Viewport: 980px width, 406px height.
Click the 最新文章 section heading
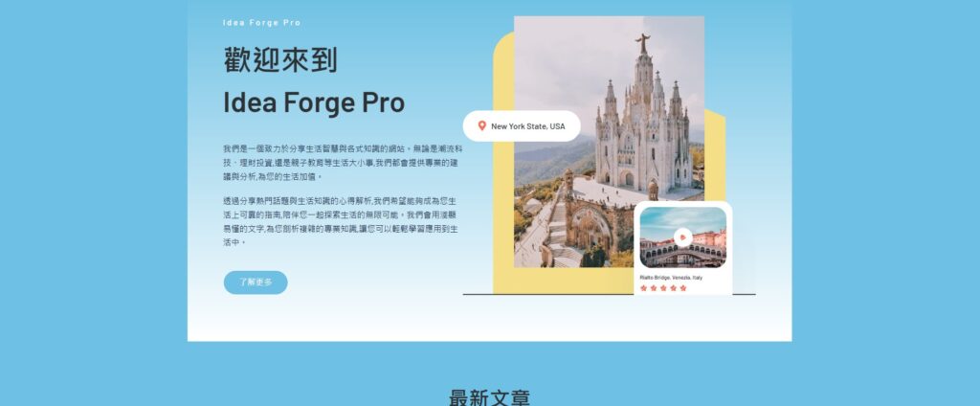489,398
